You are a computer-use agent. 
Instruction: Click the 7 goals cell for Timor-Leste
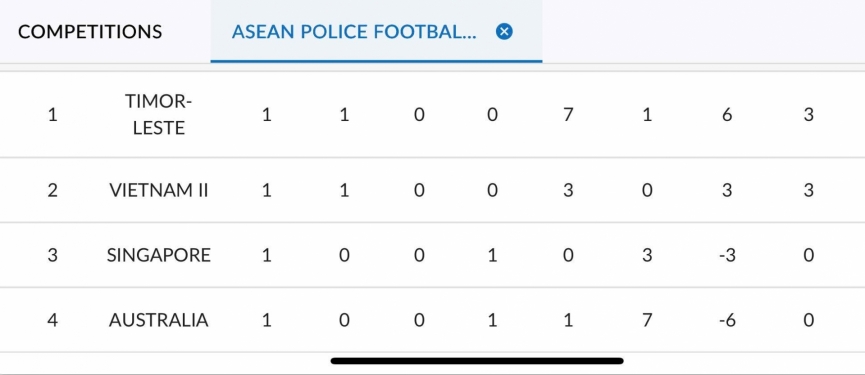click(x=569, y=115)
